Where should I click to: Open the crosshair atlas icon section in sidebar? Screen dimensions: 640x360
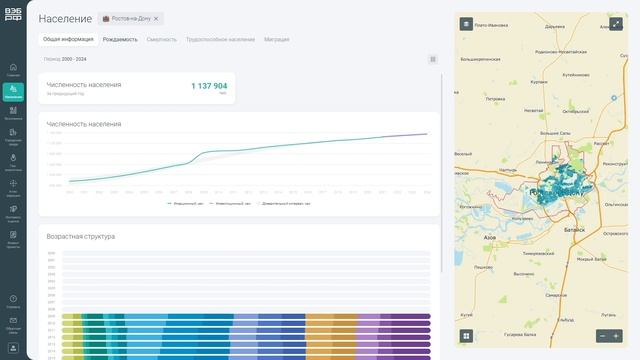13,188
